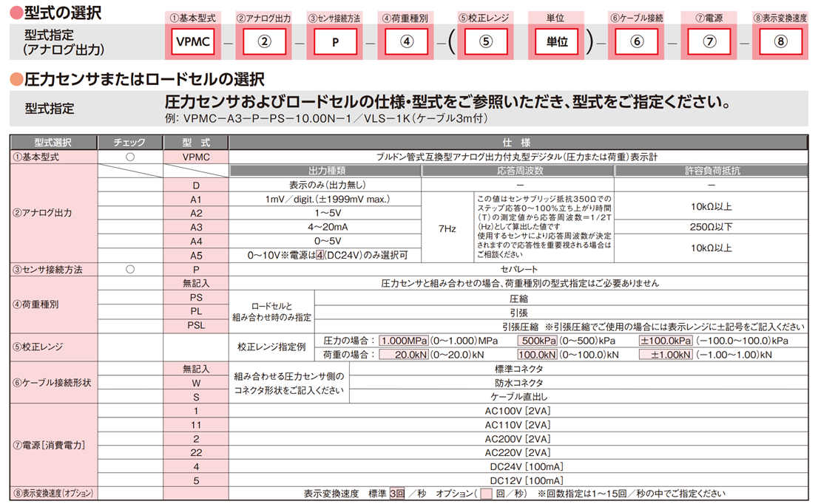
Task: Click the example line starting with 例: VPMC
Action: click(326, 118)
